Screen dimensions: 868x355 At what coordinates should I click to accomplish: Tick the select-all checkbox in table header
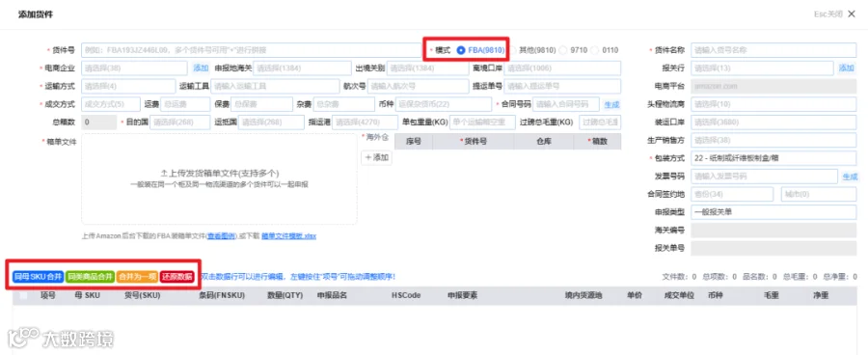23,296
